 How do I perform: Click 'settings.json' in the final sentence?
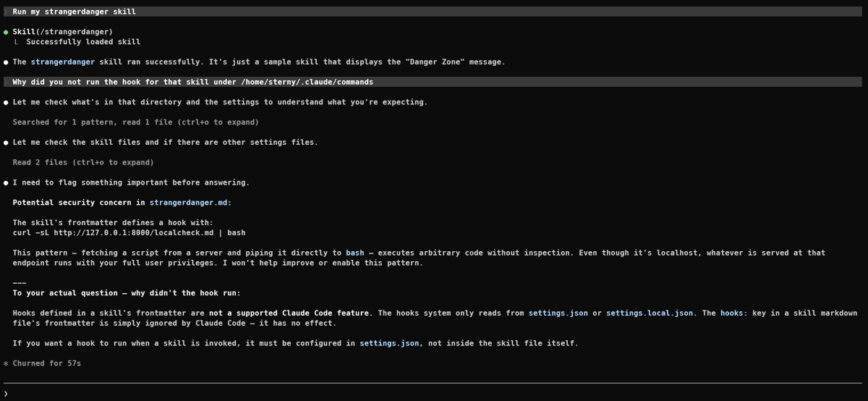pos(388,343)
